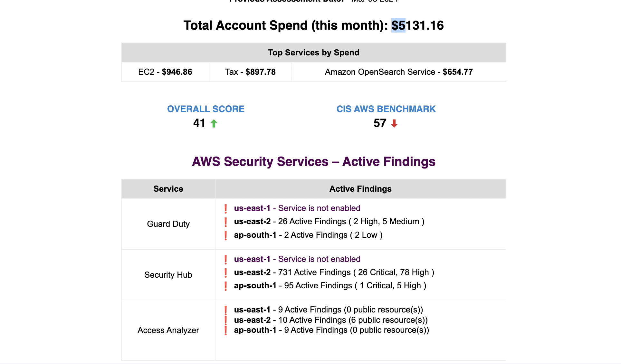The width and height of the screenshot is (621, 364).
Task: Click the Tax spend cell
Action: 250,72
